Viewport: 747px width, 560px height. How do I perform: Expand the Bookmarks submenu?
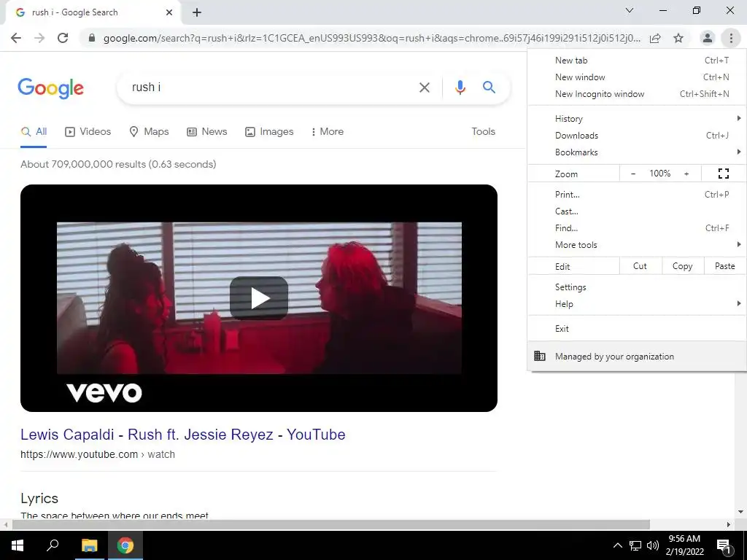point(637,152)
